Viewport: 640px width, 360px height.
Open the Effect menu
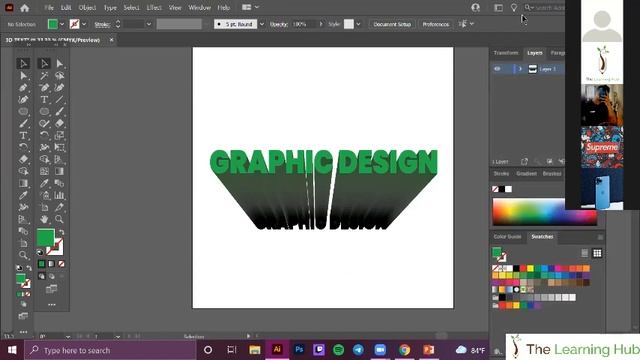pos(154,8)
